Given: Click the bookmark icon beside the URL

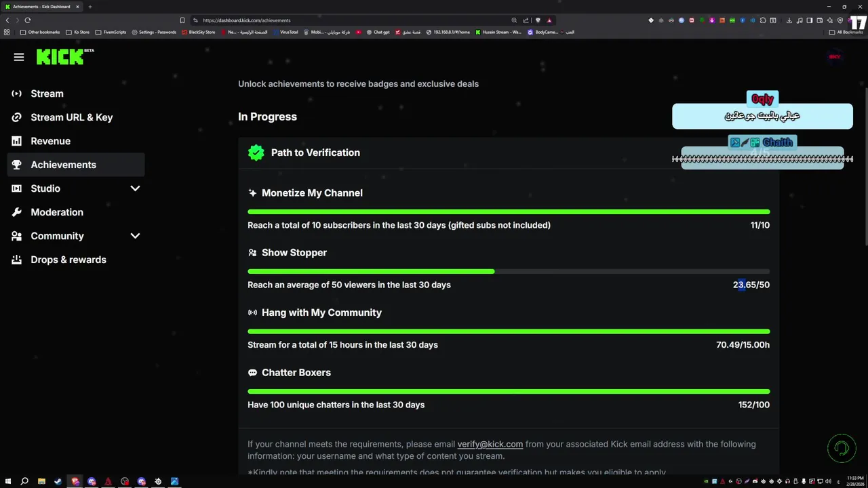Looking at the screenshot, I should tap(182, 20).
